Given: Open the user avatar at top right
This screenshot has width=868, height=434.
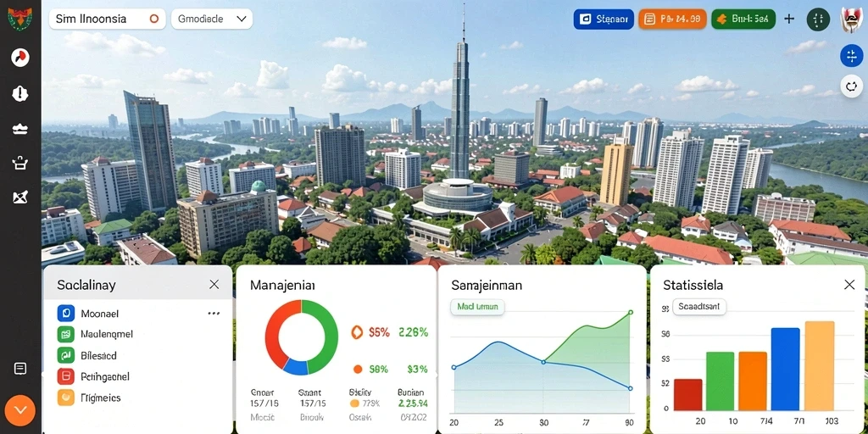Looking at the screenshot, I should click(x=853, y=19).
